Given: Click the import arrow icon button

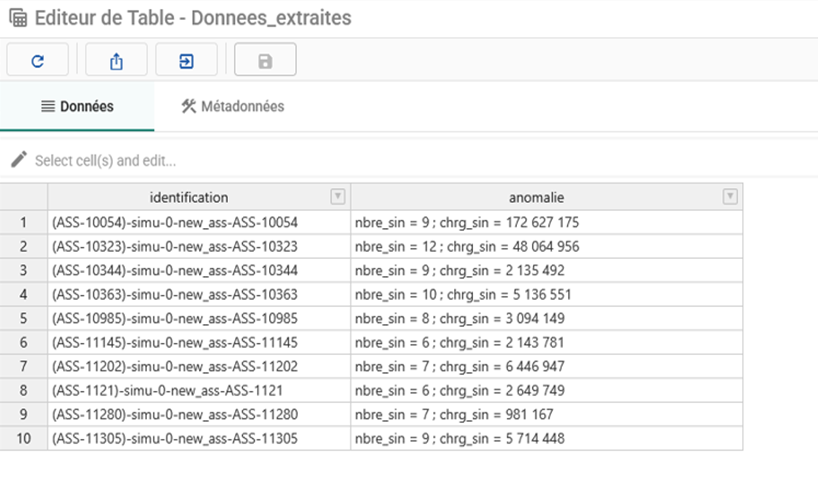Looking at the screenshot, I should click(186, 61).
